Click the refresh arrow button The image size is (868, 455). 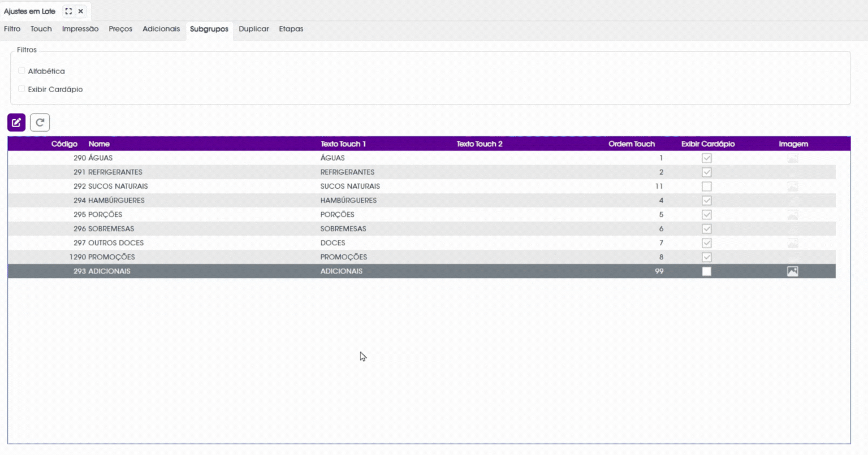click(x=40, y=122)
